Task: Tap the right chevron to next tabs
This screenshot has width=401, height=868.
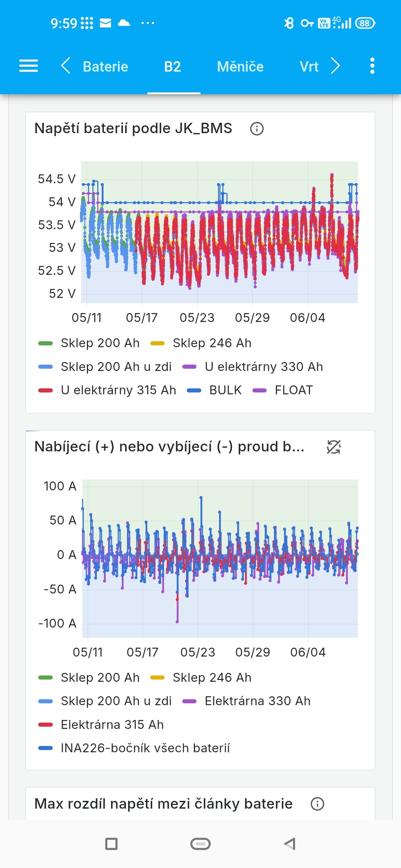Action: [335, 66]
